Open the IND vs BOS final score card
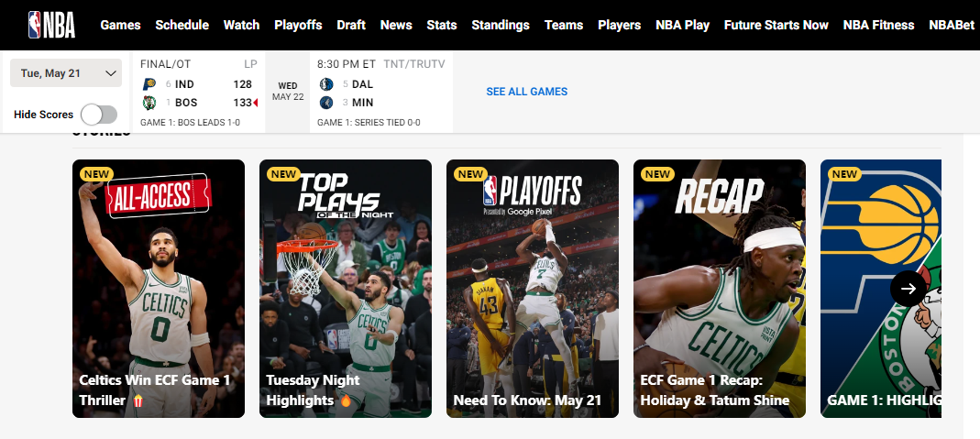Viewport: 980px width, 439px height. click(198, 93)
